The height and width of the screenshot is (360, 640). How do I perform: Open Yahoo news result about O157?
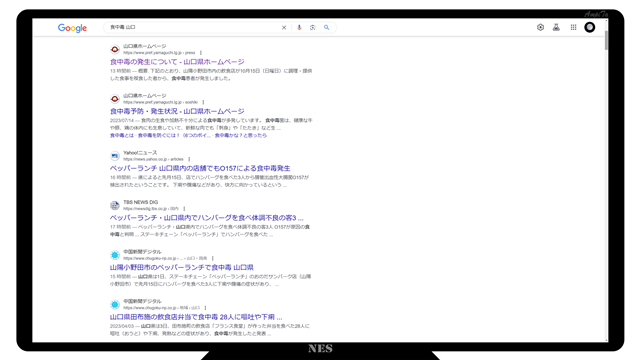[200, 168]
